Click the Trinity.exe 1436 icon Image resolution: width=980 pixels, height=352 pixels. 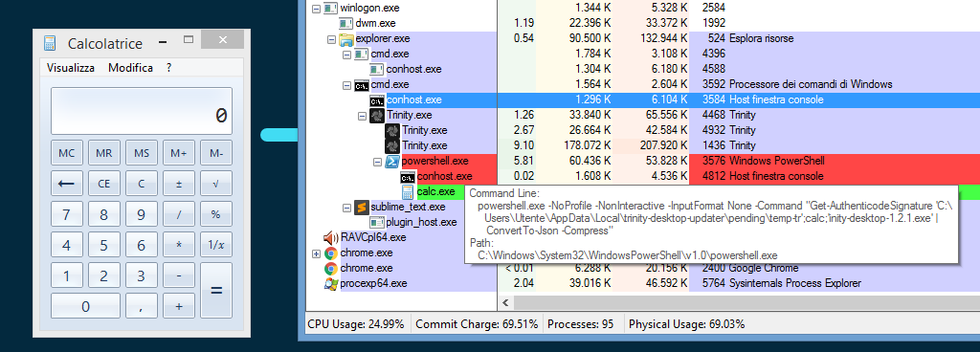(392, 145)
